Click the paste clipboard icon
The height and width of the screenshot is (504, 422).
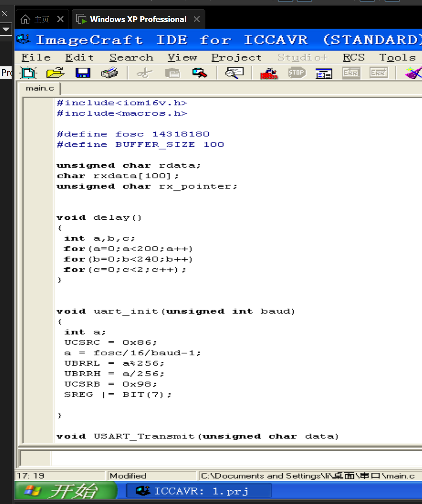tap(172, 73)
